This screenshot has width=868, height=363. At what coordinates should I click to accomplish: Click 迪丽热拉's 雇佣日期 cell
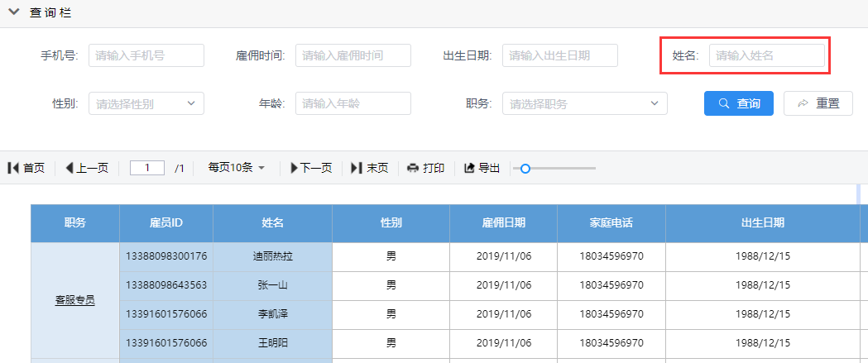504,257
